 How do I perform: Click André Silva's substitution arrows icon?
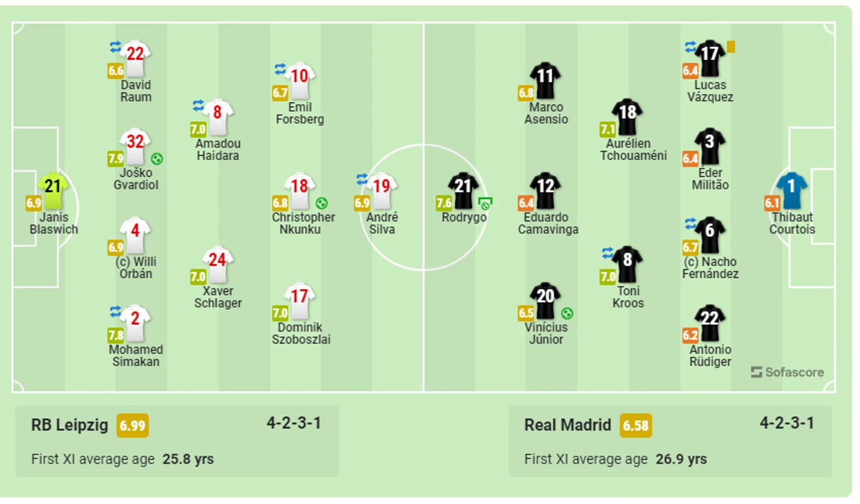pyautogui.click(x=362, y=179)
